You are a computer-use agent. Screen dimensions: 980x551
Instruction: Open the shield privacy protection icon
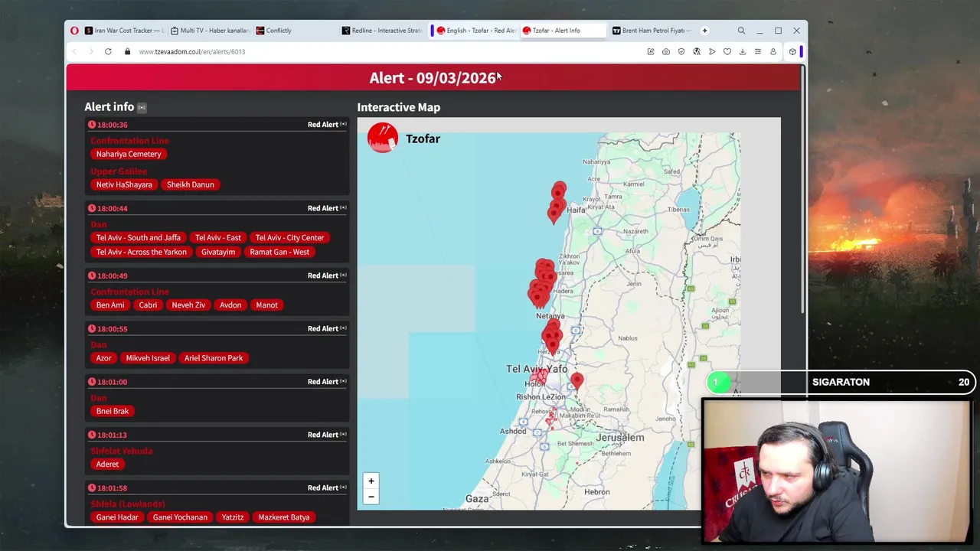(681, 51)
